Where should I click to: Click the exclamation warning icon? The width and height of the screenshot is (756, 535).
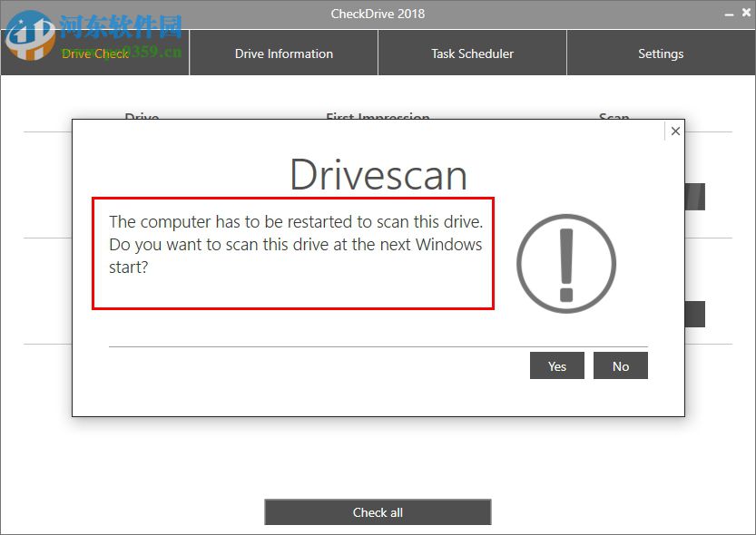[x=565, y=262]
